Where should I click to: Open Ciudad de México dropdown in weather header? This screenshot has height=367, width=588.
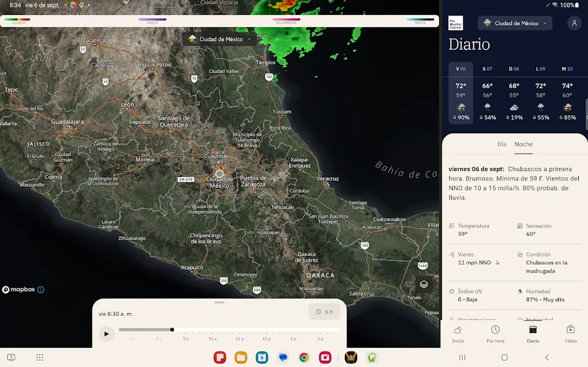coord(515,23)
